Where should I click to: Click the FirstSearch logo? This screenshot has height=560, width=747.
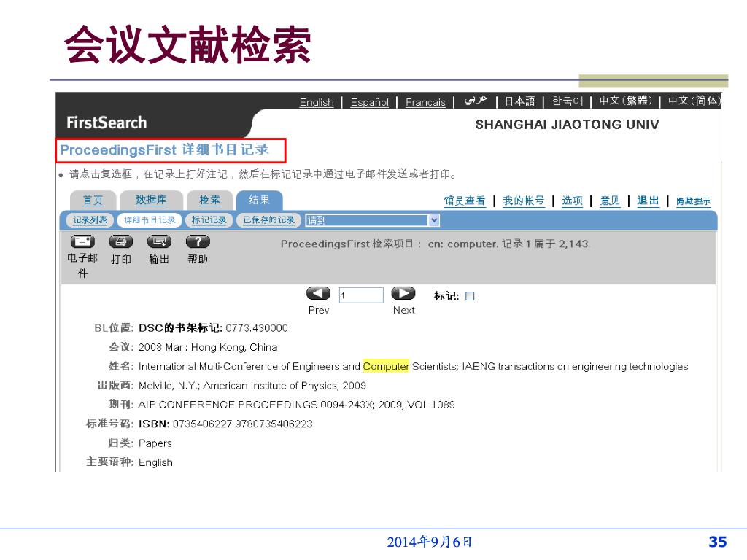click(x=107, y=122)
